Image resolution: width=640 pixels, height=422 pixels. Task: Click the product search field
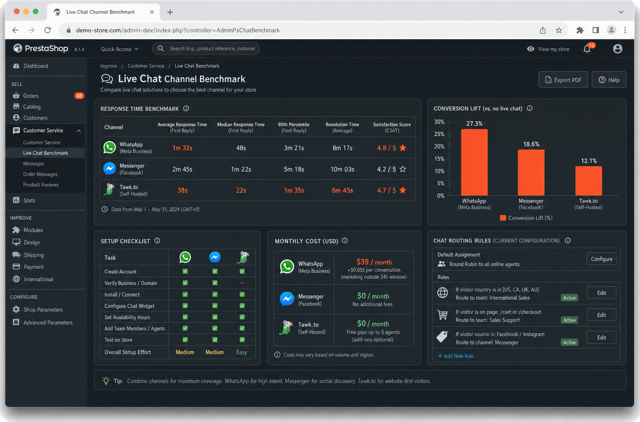click(x=206, y=49)
